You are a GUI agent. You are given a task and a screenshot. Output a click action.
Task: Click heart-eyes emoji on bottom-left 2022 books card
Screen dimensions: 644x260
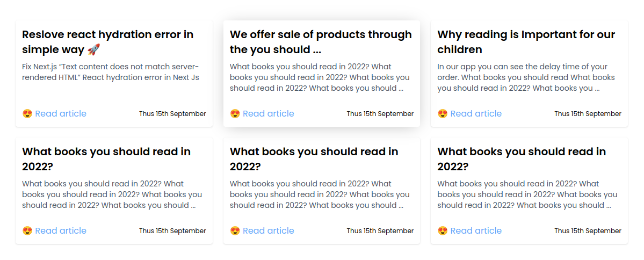coord(27,230)
